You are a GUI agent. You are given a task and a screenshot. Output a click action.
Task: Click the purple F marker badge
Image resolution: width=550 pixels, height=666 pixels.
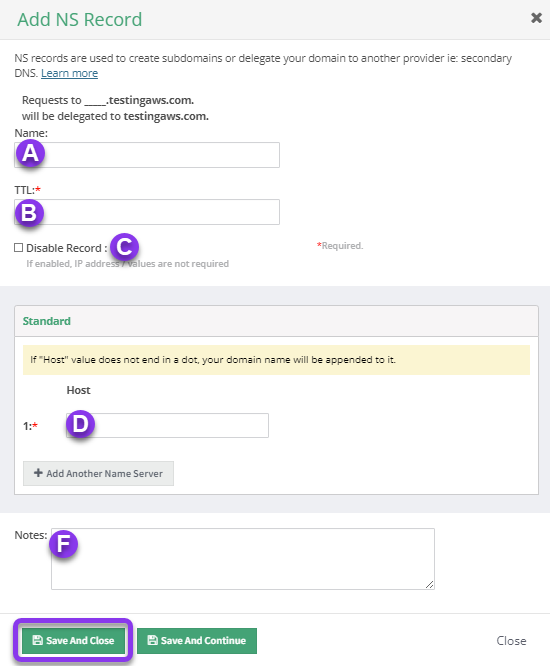tap(63, 544)
